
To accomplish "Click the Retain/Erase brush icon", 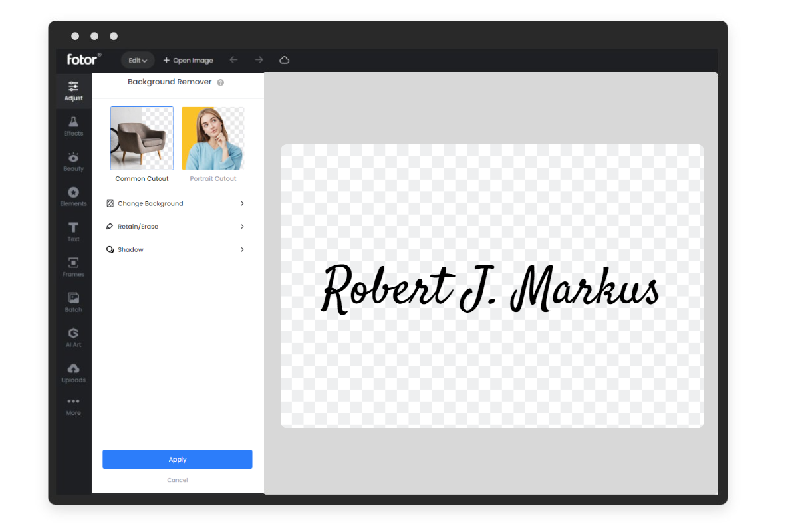I will coord(110,227).
